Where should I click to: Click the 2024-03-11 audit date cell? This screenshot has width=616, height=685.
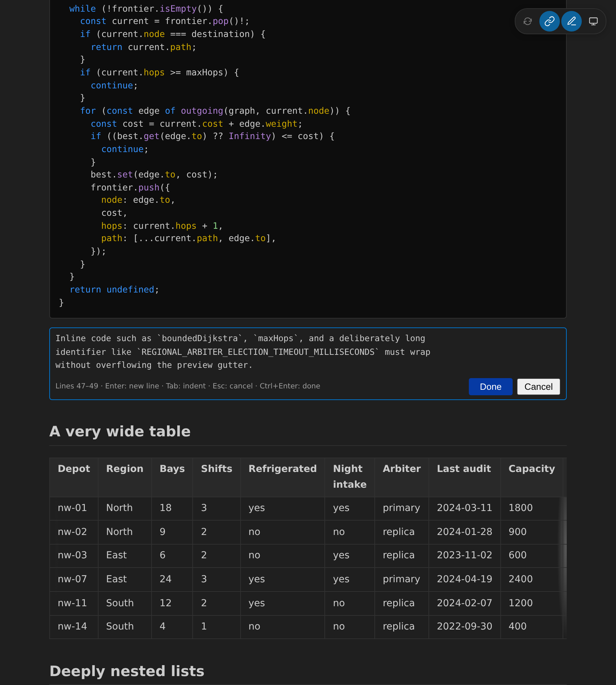(465, 508)
